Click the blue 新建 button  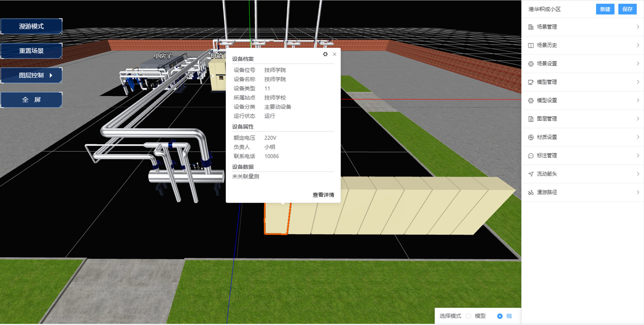tap(605, 9)
